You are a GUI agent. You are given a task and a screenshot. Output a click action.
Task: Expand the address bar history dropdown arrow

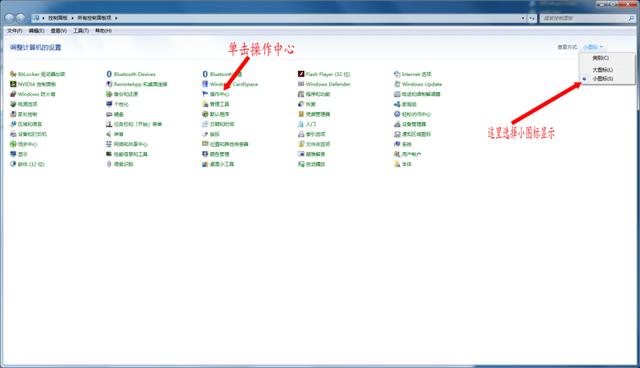[523, 18]
